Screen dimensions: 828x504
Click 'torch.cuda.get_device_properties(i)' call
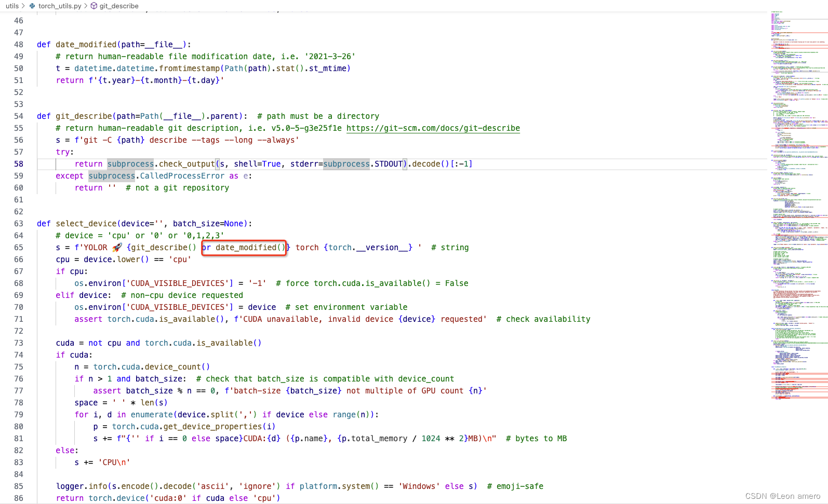(194, 427)
